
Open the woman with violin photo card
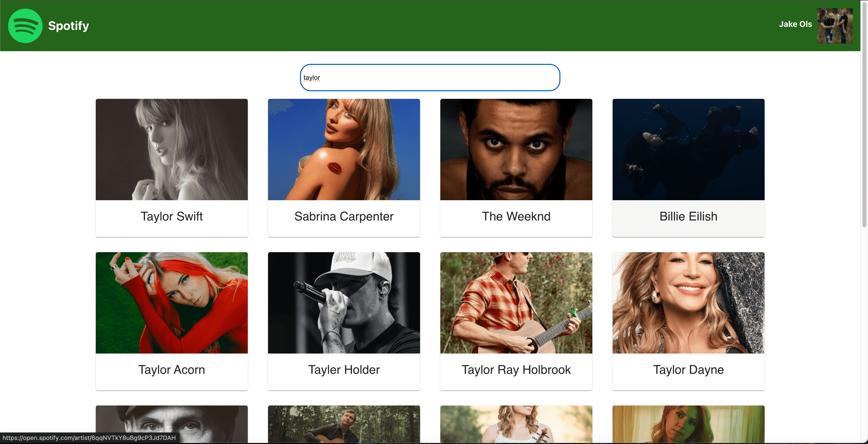point(516,424)
